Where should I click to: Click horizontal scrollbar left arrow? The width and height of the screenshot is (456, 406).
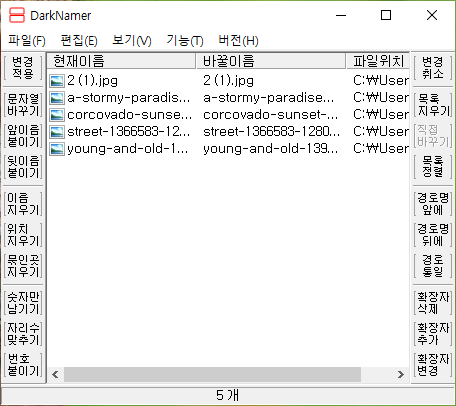pyautogui.click(x=55, y=375)
